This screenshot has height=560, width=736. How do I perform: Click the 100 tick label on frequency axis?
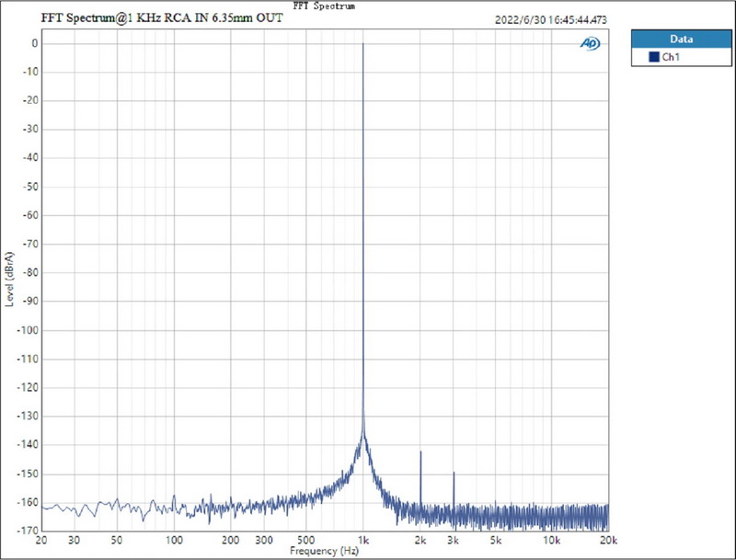tap(173, 541)
